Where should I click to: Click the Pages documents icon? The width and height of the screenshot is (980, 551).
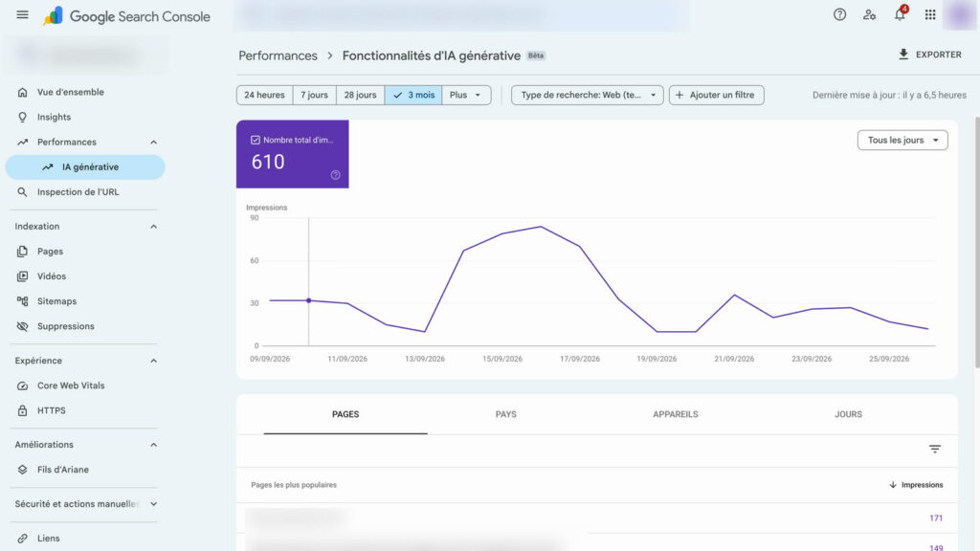point(23,252)
